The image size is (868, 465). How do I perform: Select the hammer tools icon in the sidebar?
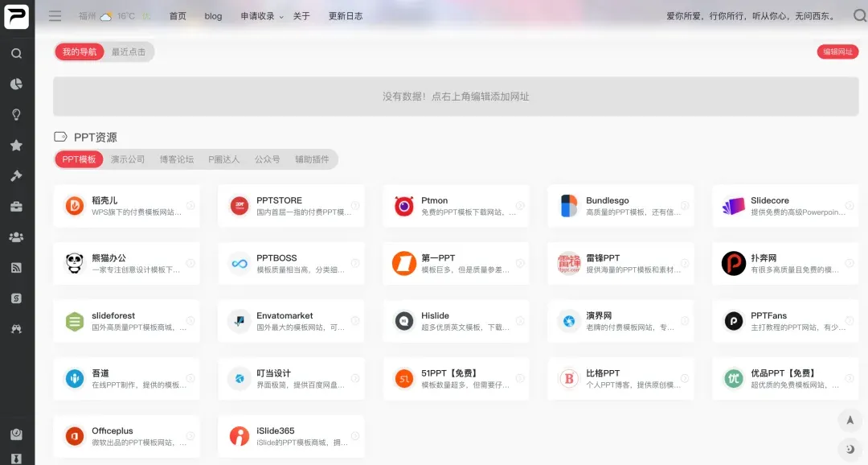17,175
